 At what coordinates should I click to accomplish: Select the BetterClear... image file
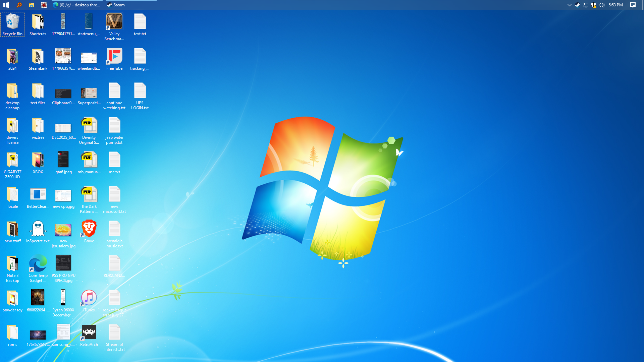[x=38, y=197]
